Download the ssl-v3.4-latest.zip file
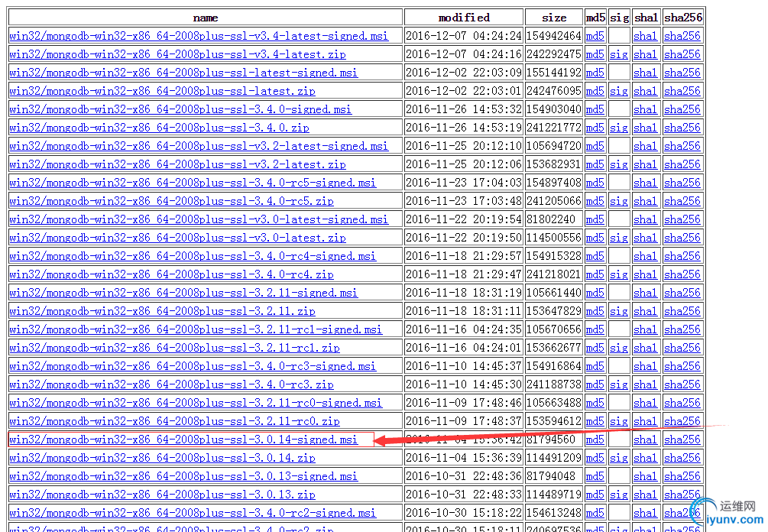 [x=178, y=54]
